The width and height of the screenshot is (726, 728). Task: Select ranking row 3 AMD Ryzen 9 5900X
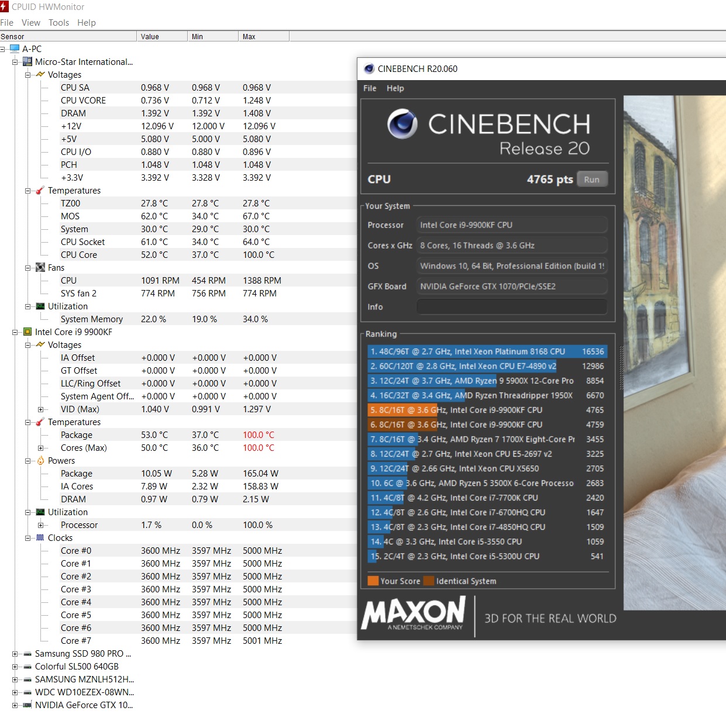click(487, 381)
